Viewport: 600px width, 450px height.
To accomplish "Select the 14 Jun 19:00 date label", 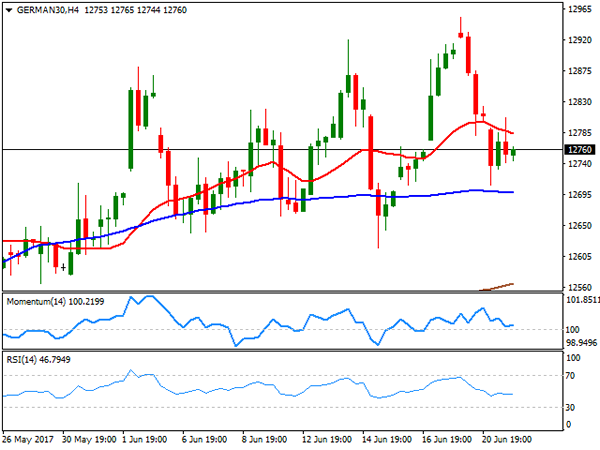I will [387, 439].
